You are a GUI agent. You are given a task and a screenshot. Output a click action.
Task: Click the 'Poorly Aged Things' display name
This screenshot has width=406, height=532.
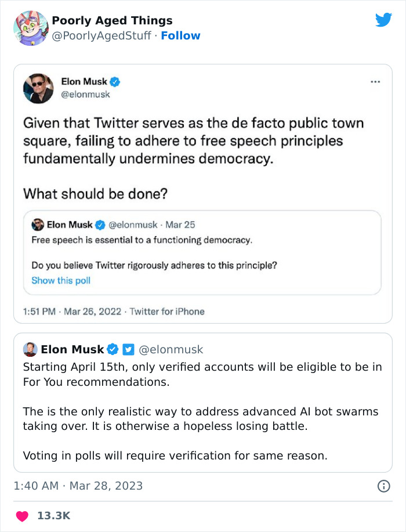tap(112, 21)
